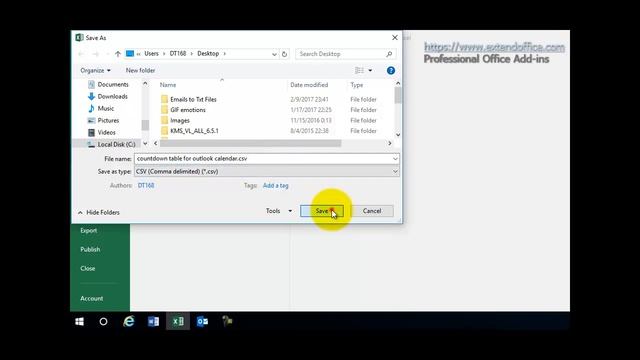Click the Cancel button
This screenshot has width=640, height=360.
[x=372, y=211]
